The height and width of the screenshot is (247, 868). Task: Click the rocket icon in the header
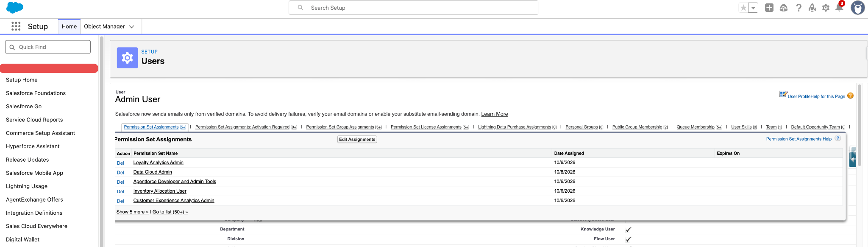coord(812,8)
